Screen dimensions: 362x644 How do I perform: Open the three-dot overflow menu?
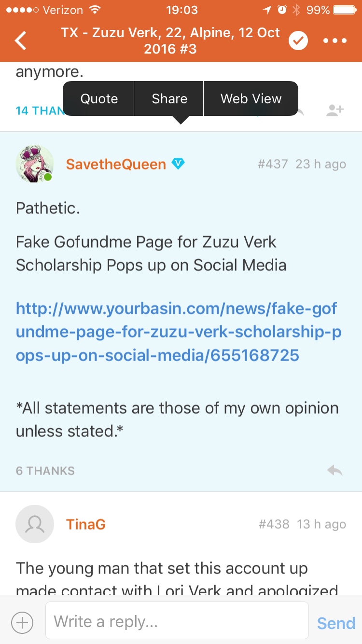click(x=335, y=41)
